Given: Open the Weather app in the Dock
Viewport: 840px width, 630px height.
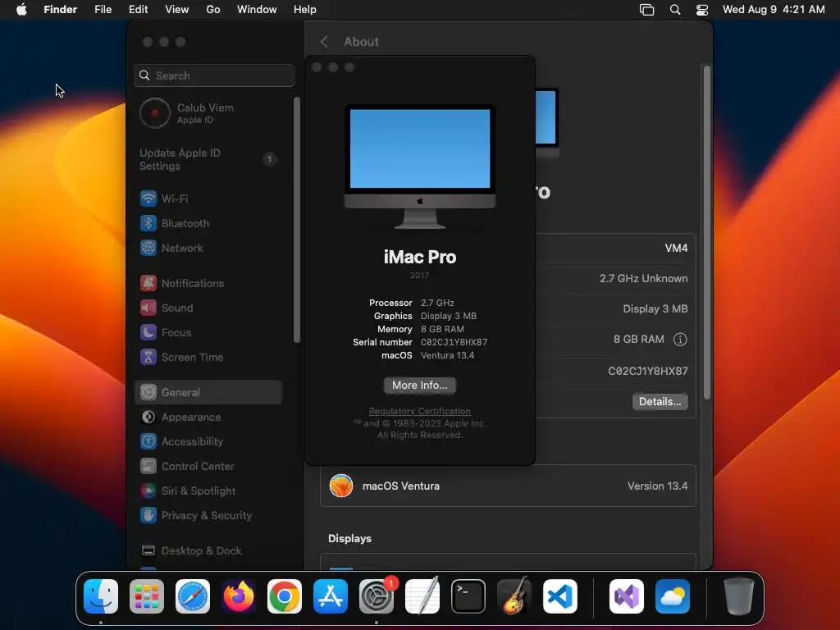Looking at the screenshot, I should pos(673,596).
